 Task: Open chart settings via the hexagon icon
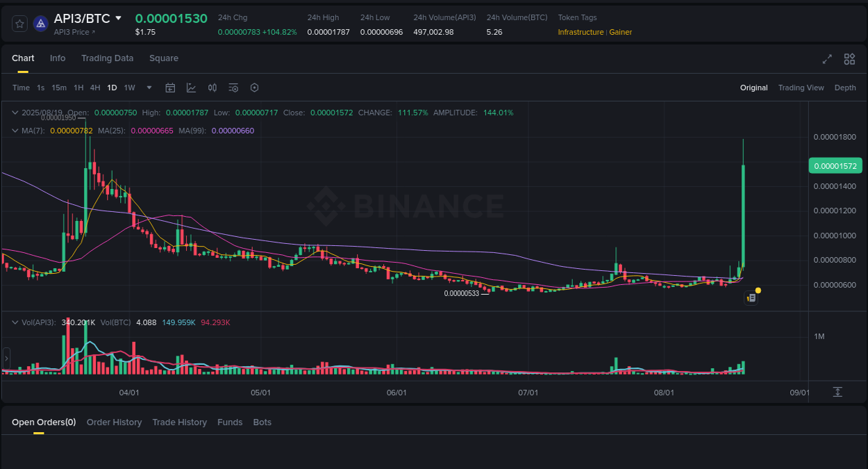[254, 88]
